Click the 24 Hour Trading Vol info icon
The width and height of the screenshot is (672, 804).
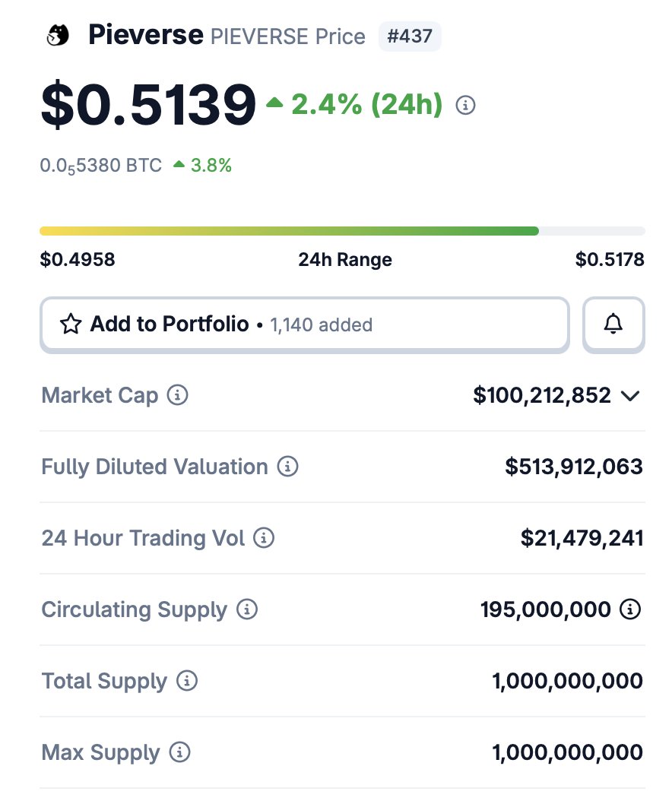click(x=264, y=538)
